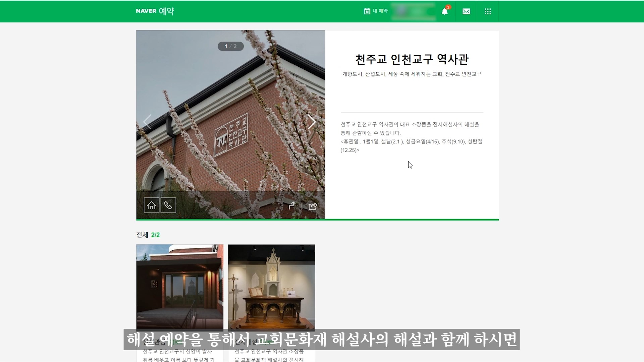644x362 pixels.
Task: Click the share icon on photo
Action: pos(313,206)
